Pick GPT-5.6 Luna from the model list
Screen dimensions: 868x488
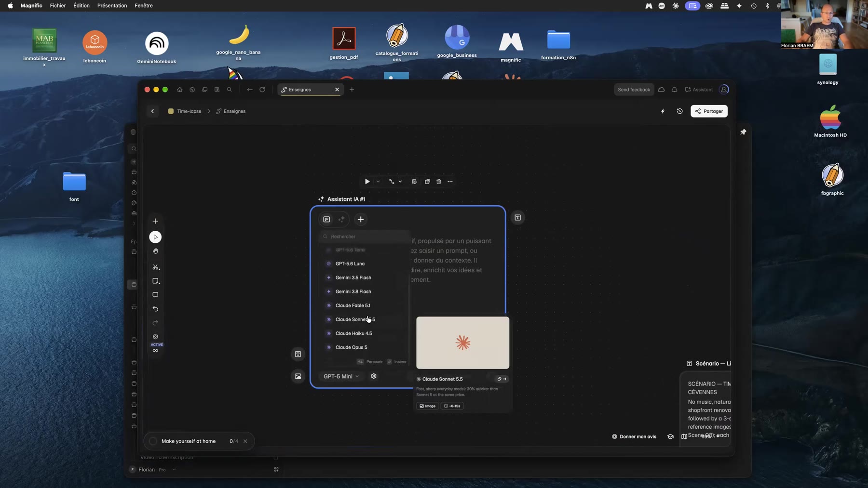pyautogui.click(x=364, y=264)
